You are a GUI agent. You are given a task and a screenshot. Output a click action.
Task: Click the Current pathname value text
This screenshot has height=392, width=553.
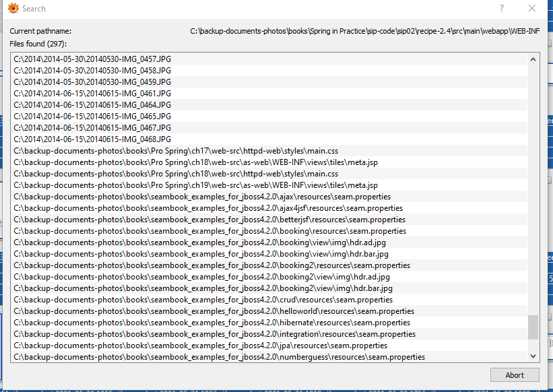[x=364, y=31]
